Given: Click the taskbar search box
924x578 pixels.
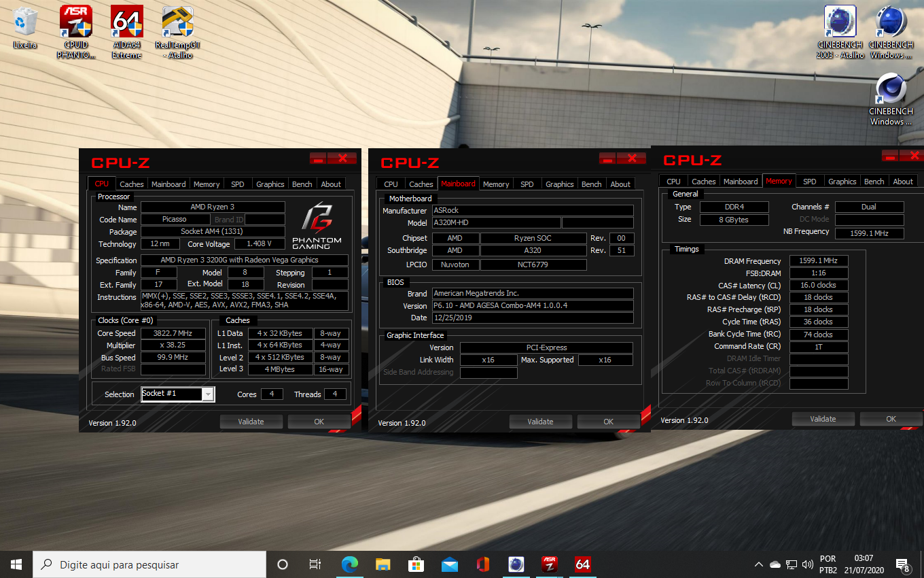Looking at the screenshot, I should [149, 564].
